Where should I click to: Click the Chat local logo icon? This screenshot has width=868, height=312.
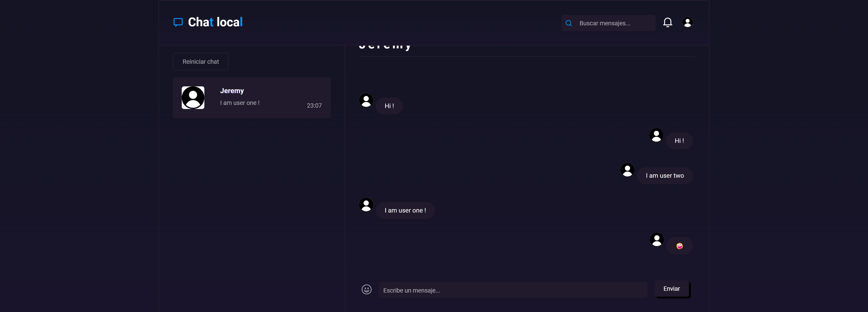pyautogui.click(x=178, y=22)
